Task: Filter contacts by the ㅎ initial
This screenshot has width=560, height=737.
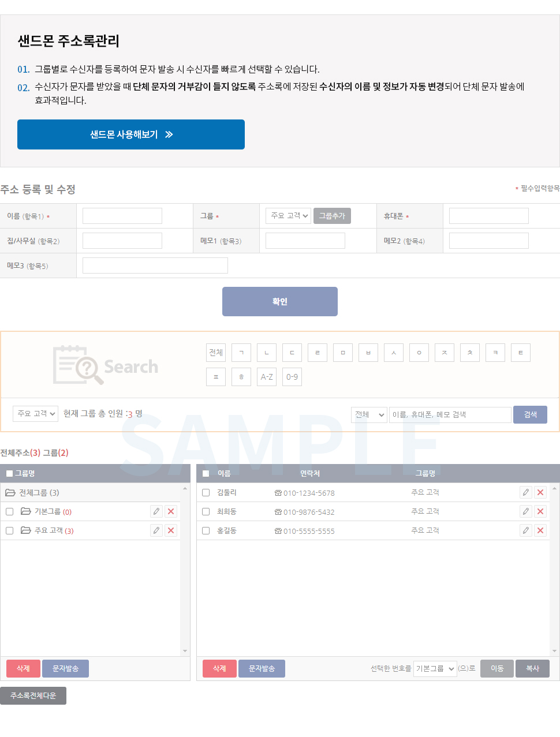Action: (x=241, y=377)
